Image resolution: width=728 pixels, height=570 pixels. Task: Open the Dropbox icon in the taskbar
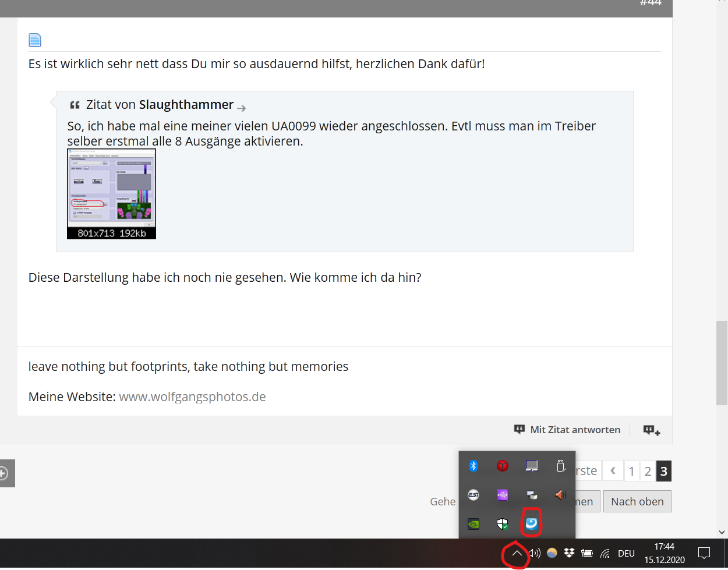pos(569,553)
